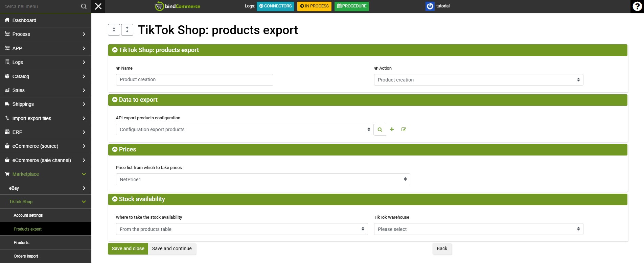Image resolution: width=644 pixels, height=263 pixels.
Task: Click the tutorial power icon
Action: click(430, 6)
